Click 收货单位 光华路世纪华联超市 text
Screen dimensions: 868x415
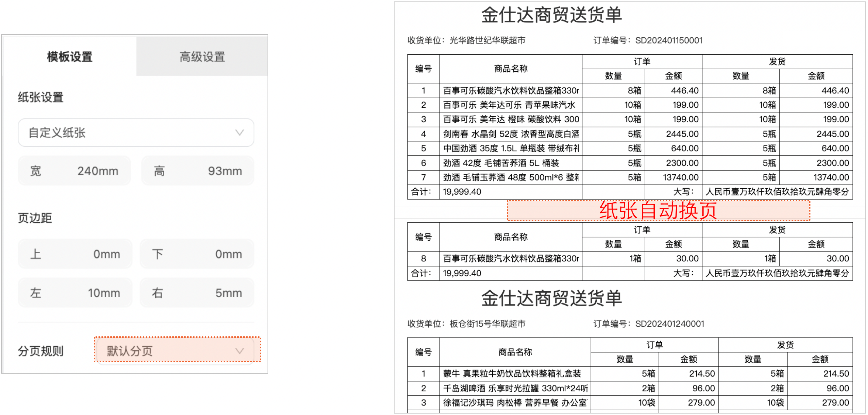pyautogui.click(x=466, y=40)
